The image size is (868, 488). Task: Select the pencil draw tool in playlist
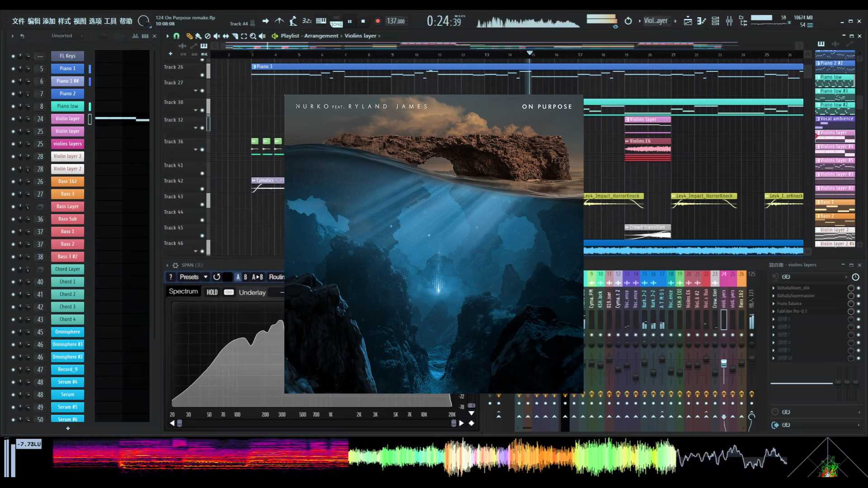click(x=189, y=36)
